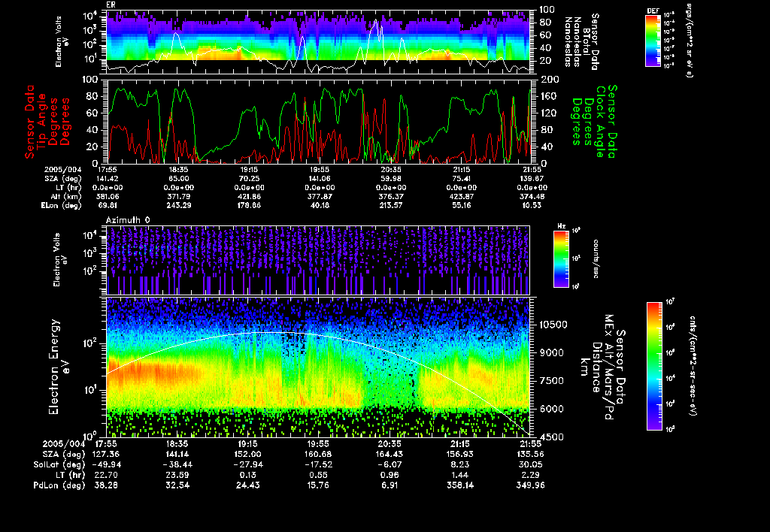The height and width of the screenshot is (532, 770).
Task: Click the '200' clock angle axis tick
Action: (548, 80)
